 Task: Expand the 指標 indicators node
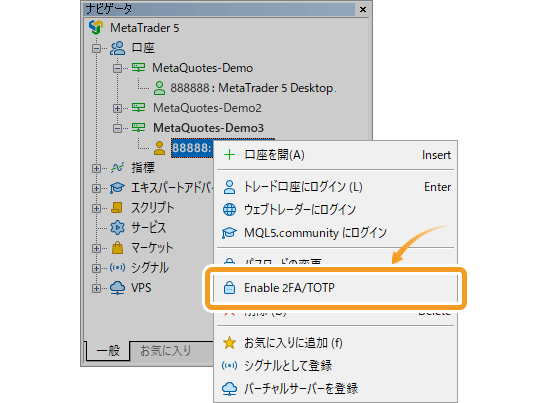96,168
